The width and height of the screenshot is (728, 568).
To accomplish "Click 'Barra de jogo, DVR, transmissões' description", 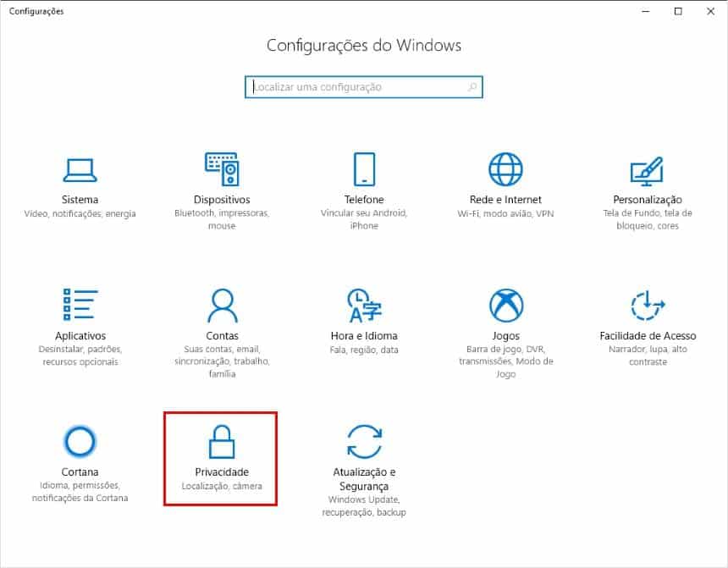I will (506, 361).
